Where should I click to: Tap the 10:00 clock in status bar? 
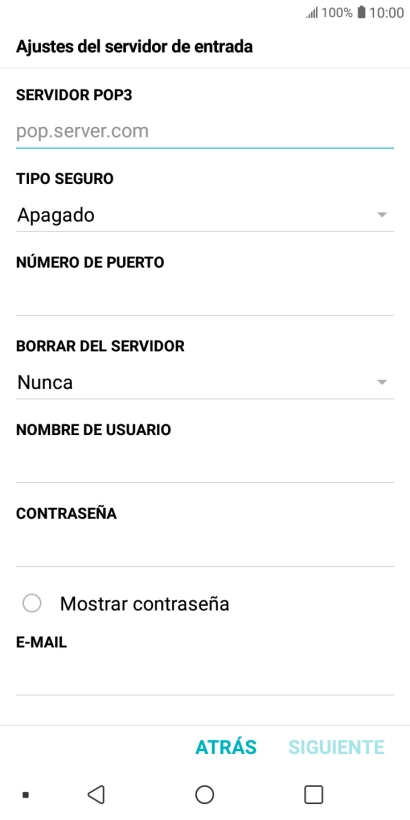[386, 13]
